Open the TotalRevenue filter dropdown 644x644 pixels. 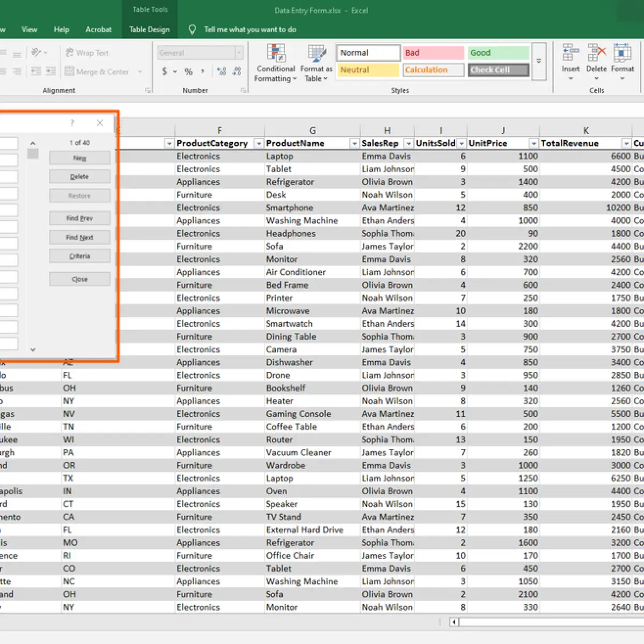(x=626, y=143)
